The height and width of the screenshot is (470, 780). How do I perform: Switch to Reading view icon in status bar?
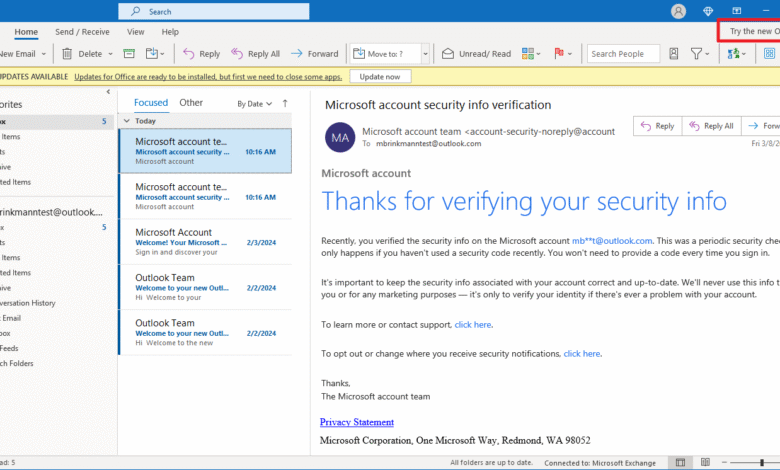click(705, 463)
